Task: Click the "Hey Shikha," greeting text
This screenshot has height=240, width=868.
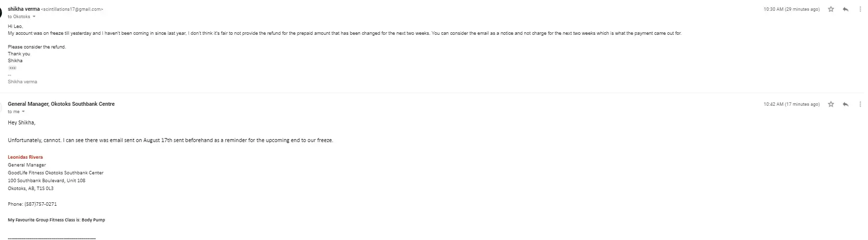Action: [22, 122]
